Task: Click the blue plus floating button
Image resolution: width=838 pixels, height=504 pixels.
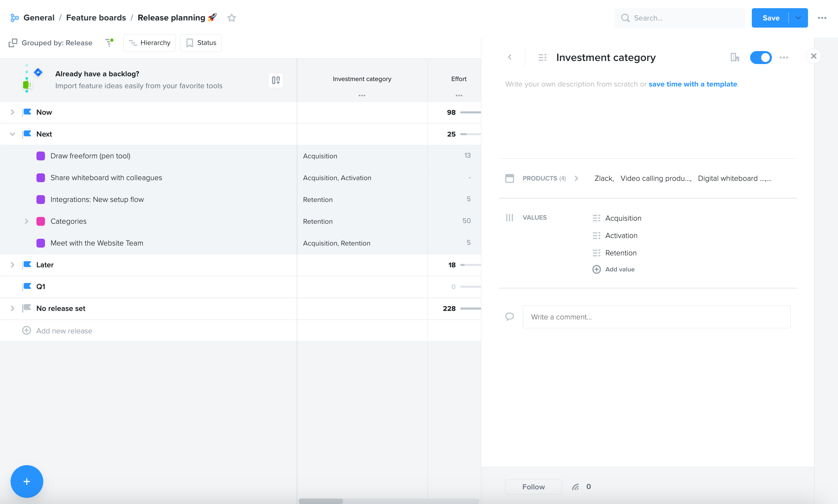Action: (27, 481)
